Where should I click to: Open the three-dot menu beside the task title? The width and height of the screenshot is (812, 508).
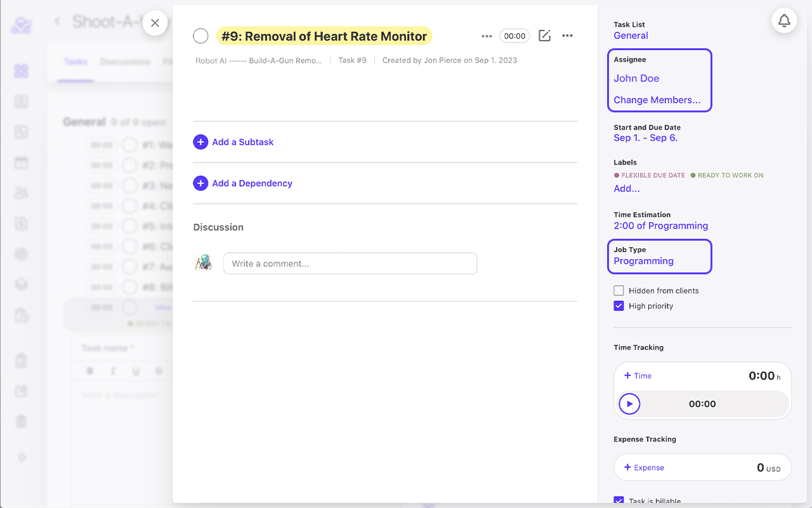[x=487, y=36]
